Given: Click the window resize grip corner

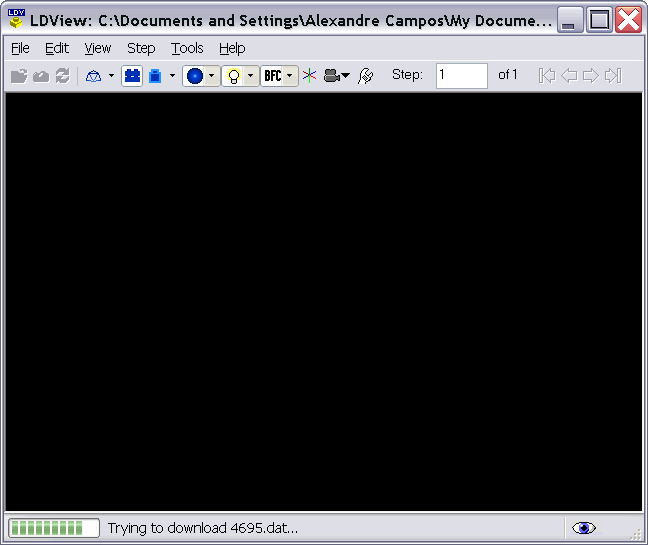Looking at the screenshot, I should click(x=636, y=534).
